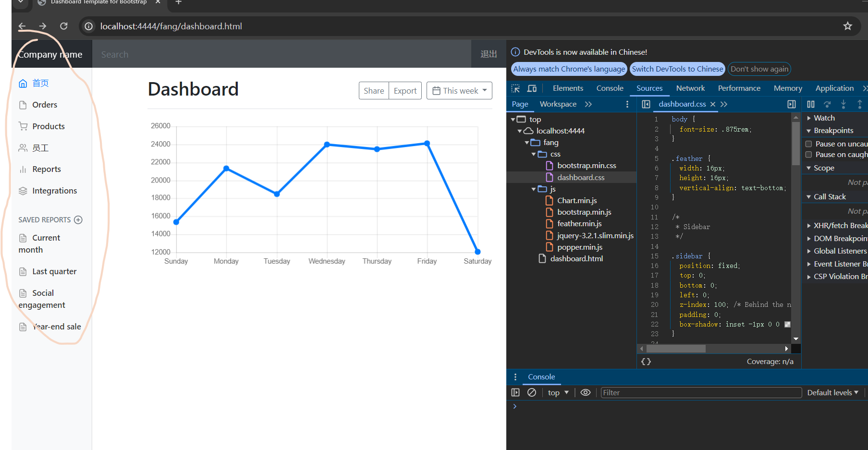Switch to the Application tab
Image resolution: width=868 pixels, height=450 pixels.
834,88
